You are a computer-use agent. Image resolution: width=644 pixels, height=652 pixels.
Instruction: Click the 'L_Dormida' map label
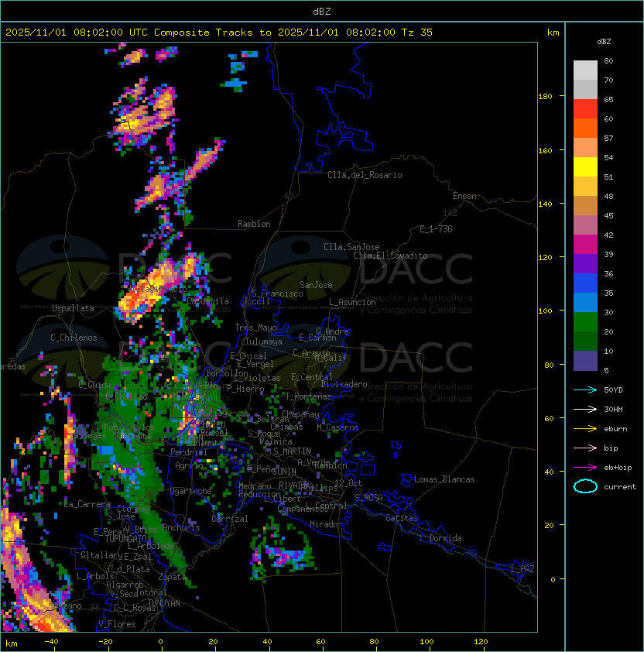pos(440,538)
